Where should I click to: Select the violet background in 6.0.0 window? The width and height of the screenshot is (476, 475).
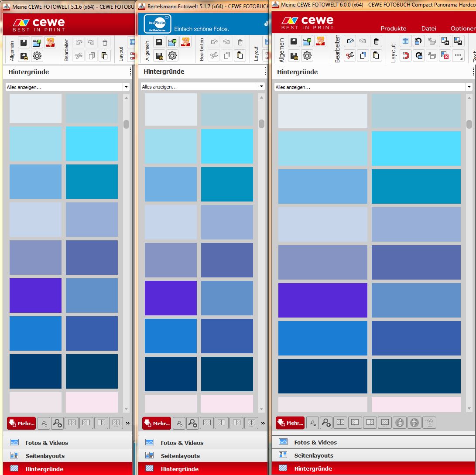coord(323,300)
